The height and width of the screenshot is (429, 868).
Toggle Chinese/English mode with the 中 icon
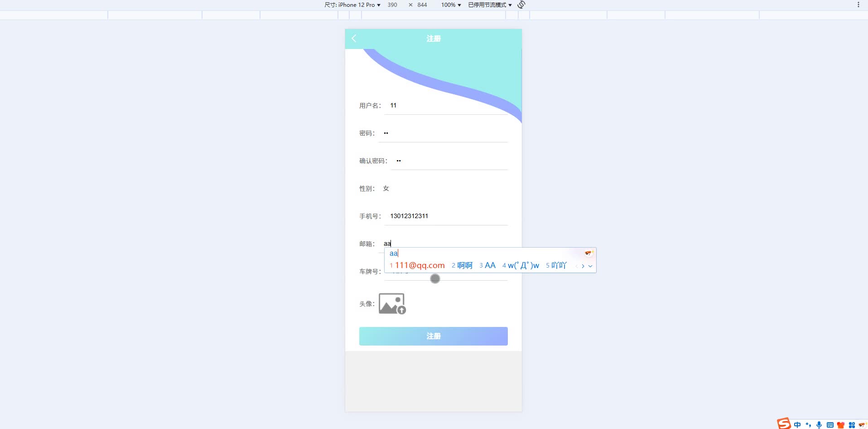[797, 425]
